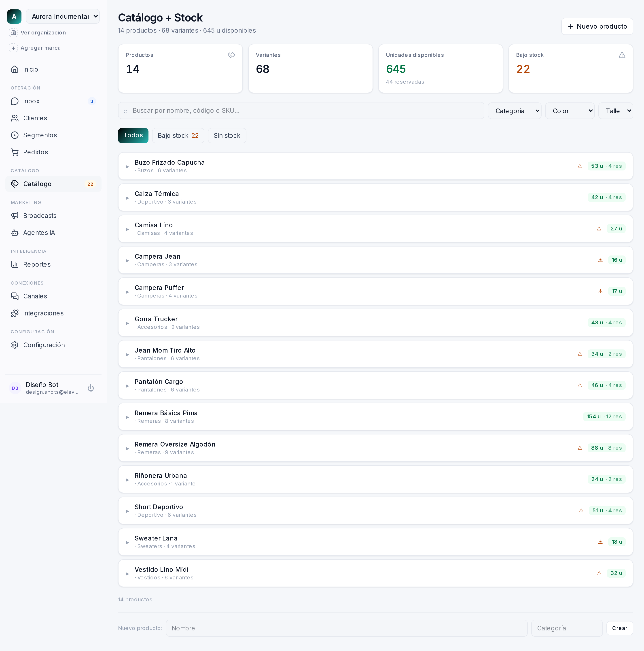This screenshot has width=644, height=651.
Task: Click the Reportes bar chart icon
Action: tap(15, 264)
